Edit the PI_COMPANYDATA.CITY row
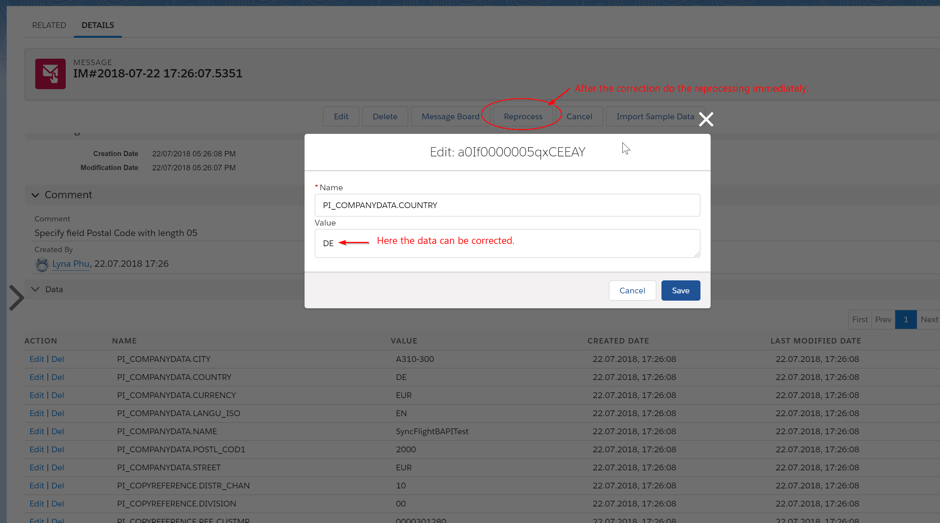The height and width of the screenshot is (523, 940). click(x=36, y=359)
